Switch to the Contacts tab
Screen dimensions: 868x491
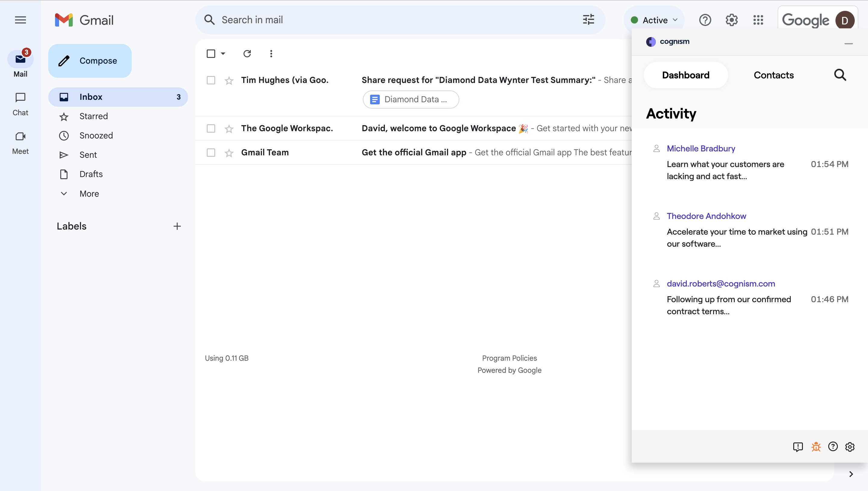773,75
